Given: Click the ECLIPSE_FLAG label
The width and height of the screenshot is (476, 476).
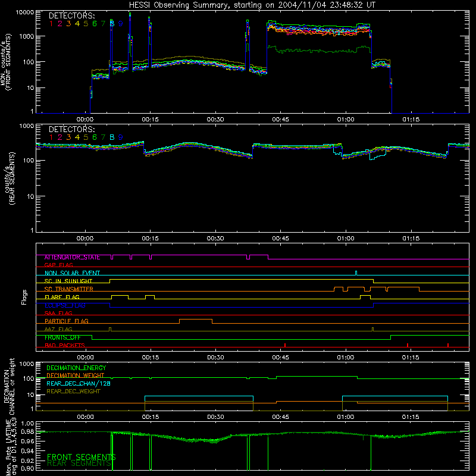Looking at the screenshot, I should (65, 305).
